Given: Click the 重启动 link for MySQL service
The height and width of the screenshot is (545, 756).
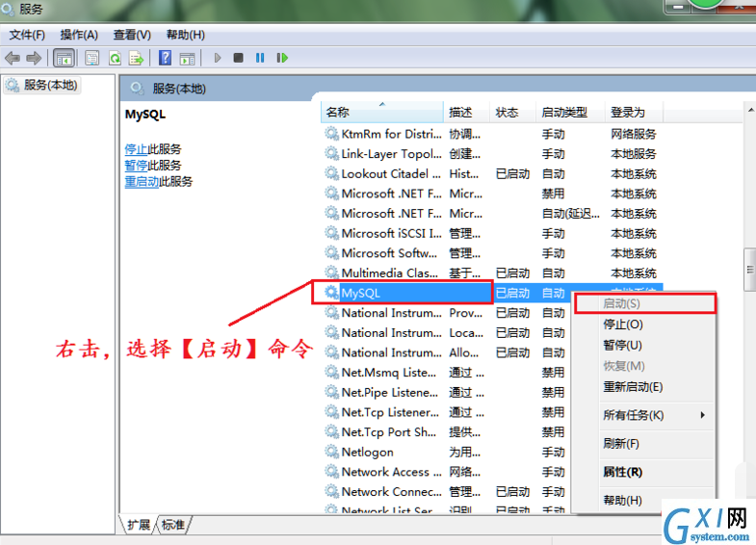Looking at the screenshot, I should [142, 182].
